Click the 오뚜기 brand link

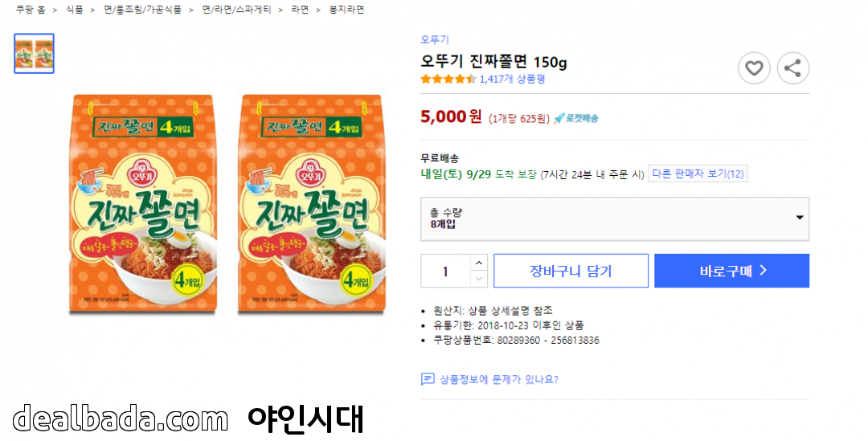[x=435, y=39]
